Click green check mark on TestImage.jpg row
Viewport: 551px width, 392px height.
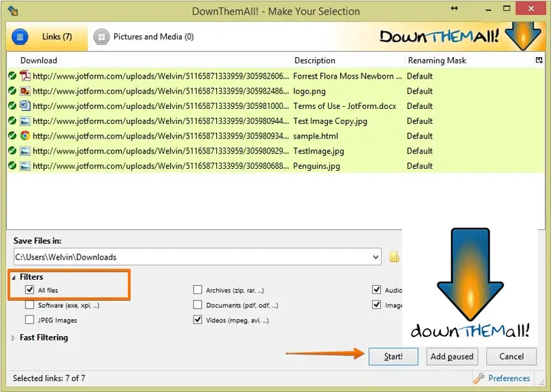click(x=12, y=151)
